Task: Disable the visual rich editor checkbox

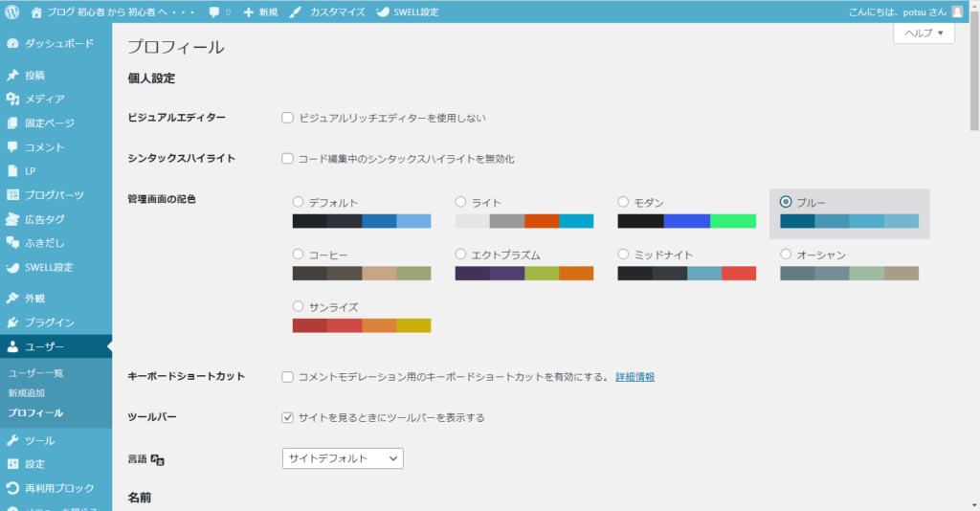Action: point(287,118)
